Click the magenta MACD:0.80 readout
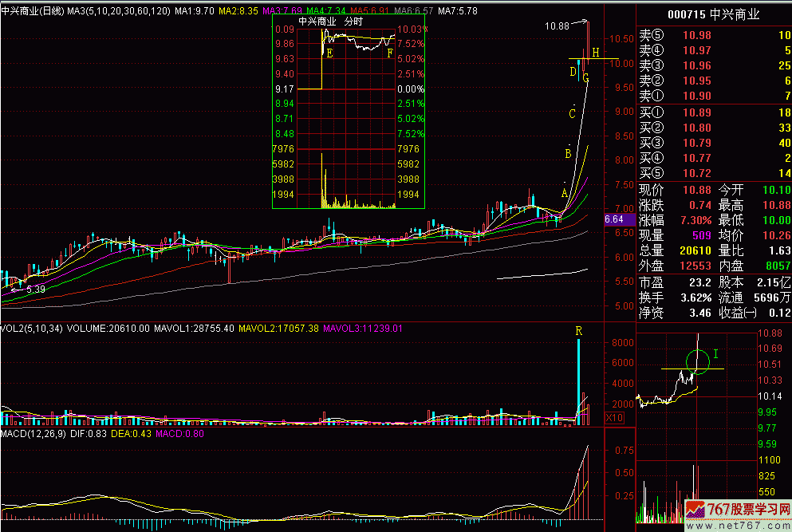 point(179,433)
